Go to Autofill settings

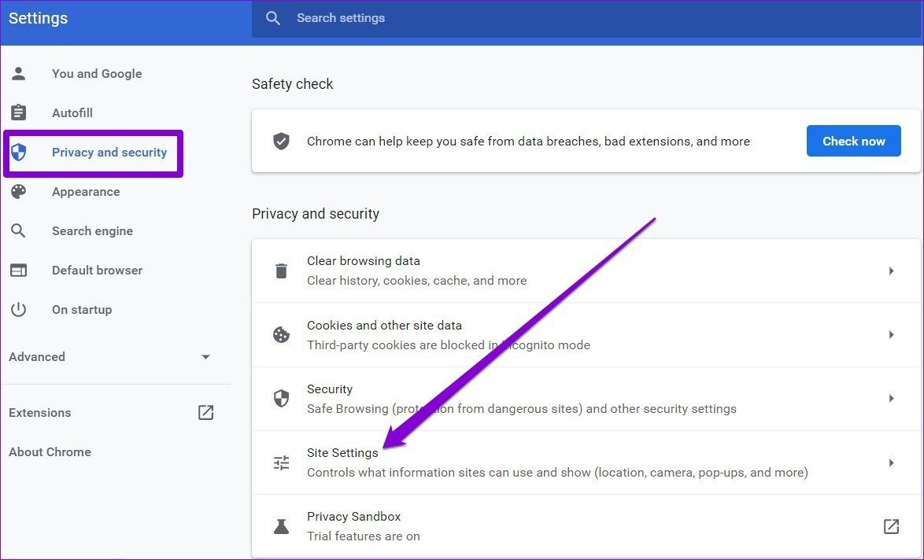[x=72, y=112]
